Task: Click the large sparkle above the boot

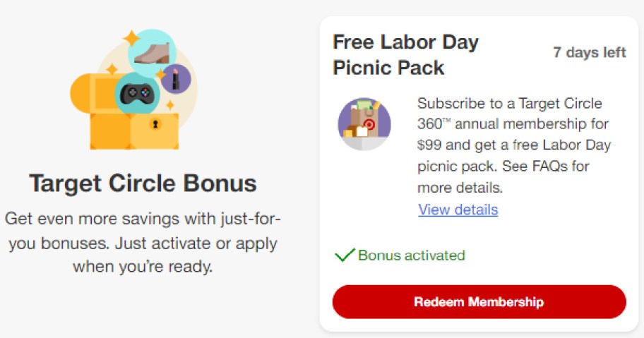Action: (x=130, y=37)
